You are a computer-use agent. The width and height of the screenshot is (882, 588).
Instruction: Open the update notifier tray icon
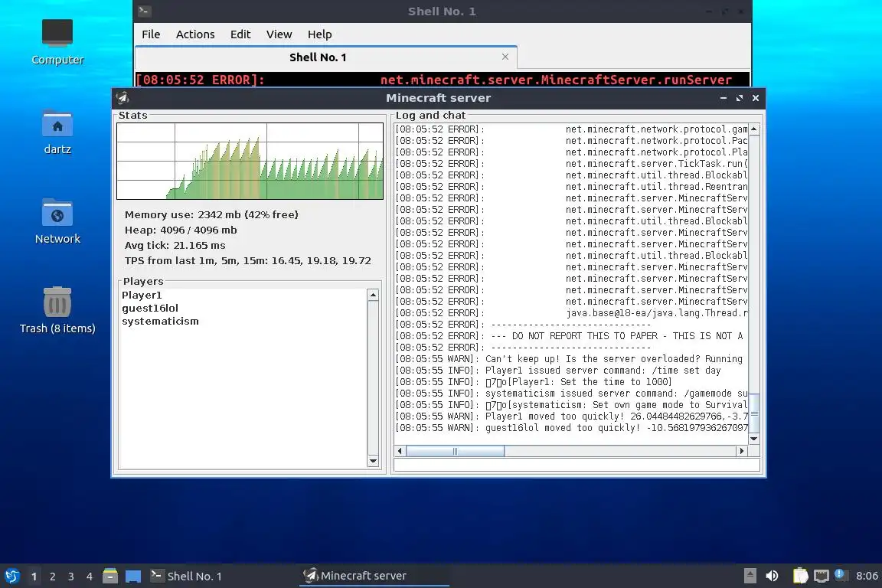click(x=841, y=574)
